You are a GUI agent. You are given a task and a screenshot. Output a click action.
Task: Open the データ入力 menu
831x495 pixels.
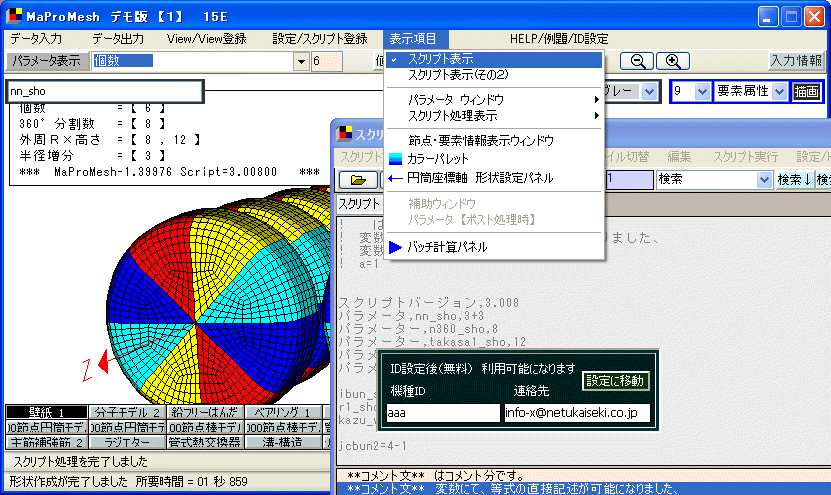point(36,39)
